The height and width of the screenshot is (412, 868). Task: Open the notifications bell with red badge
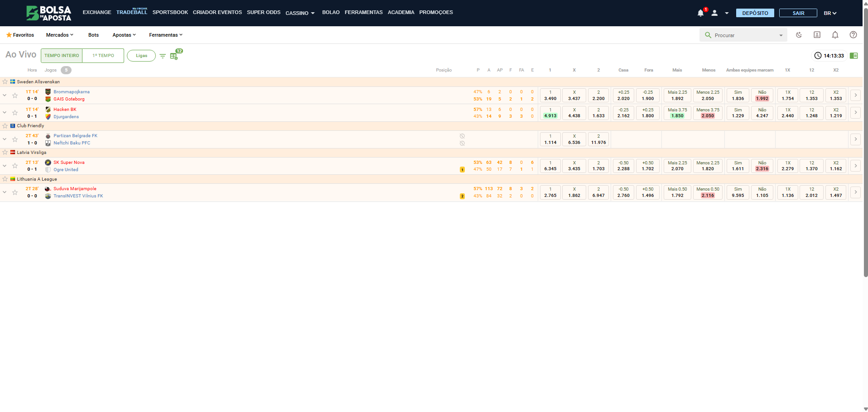(x=701, y=13)
